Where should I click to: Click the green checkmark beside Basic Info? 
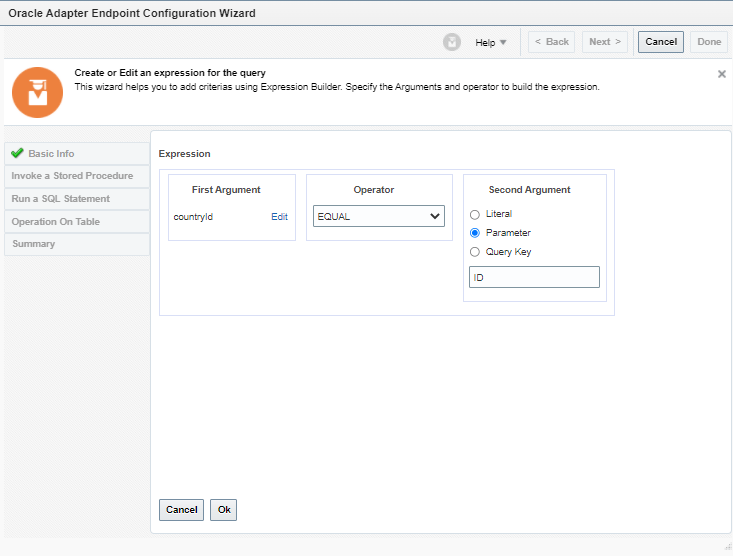tap(17, 153)
